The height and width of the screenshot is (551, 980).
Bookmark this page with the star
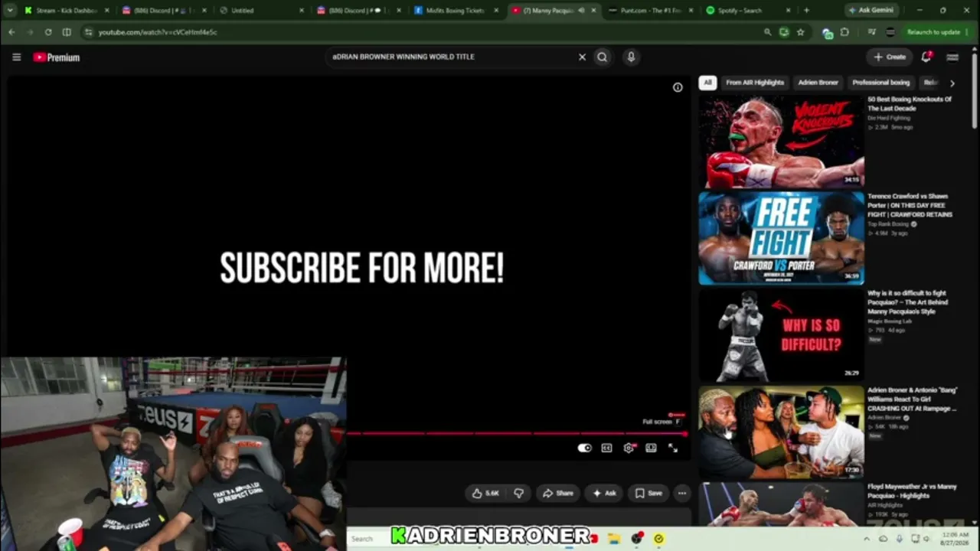(801, 32)
